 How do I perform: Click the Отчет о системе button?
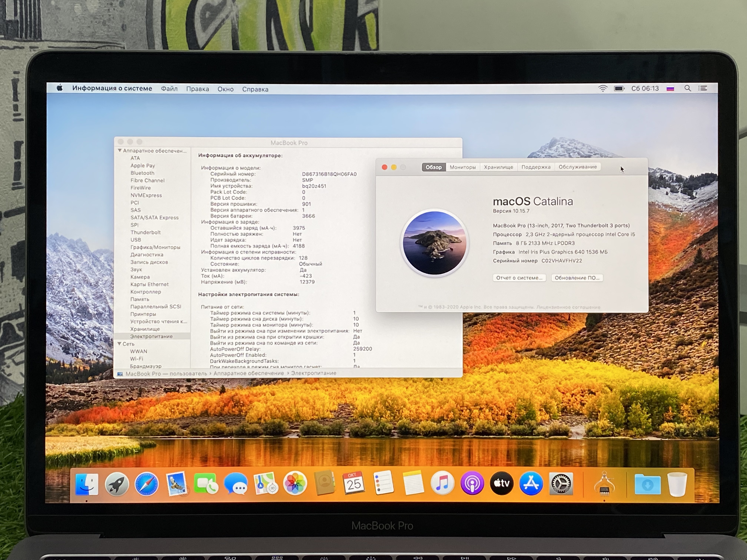pyautogui.click(x=519, y=278)
